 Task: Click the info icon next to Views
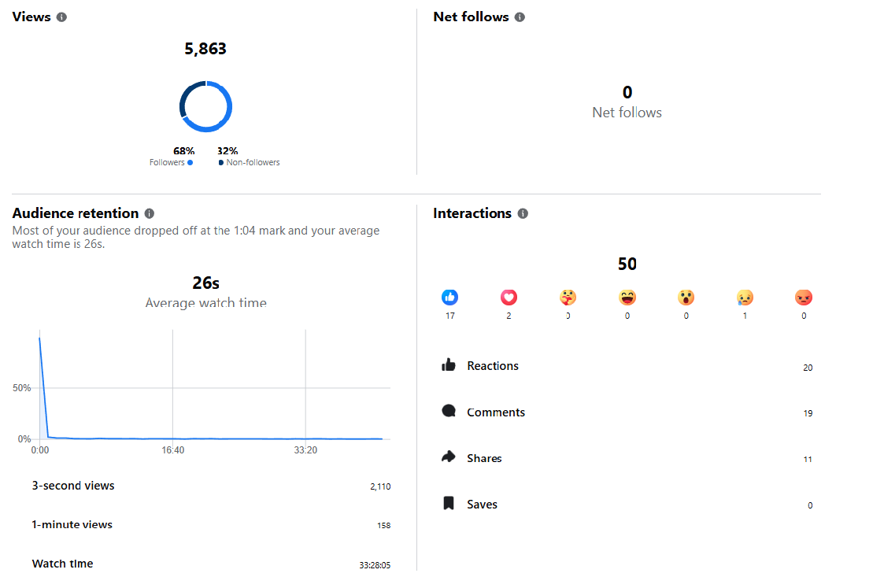[62, 17]
